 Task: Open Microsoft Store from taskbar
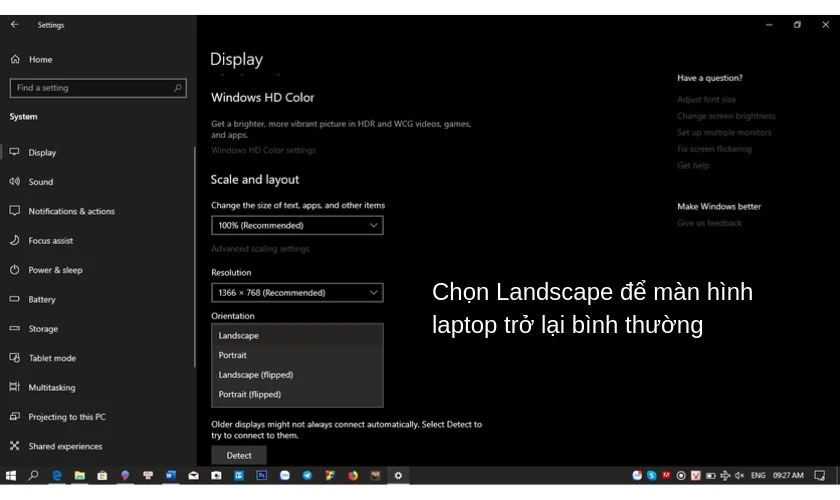[102, 475]
